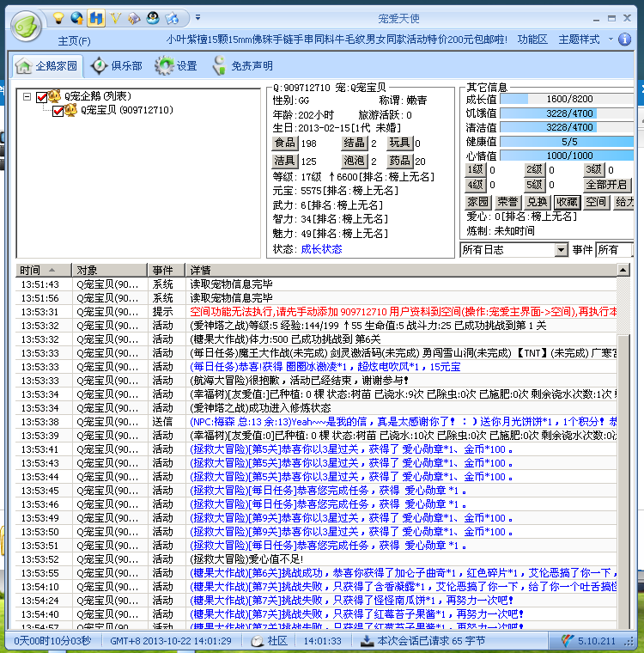Click the highlighted H quick-access icon

click(x=96, y=18)
